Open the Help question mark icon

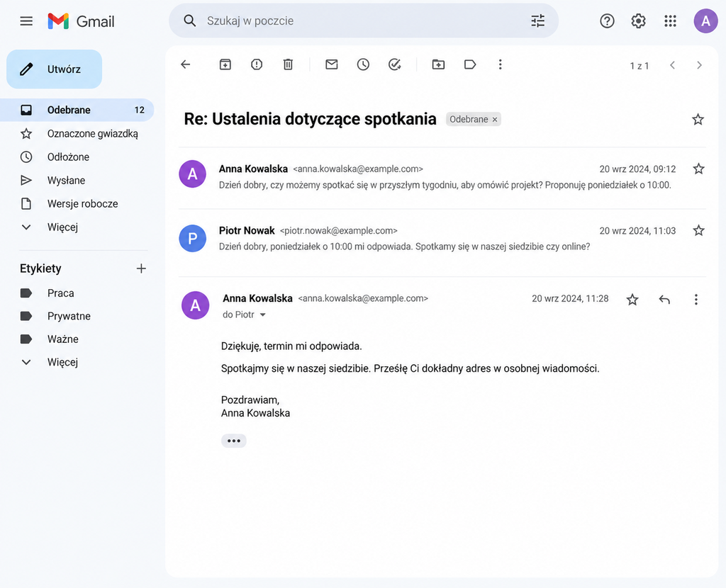(607, 21)
